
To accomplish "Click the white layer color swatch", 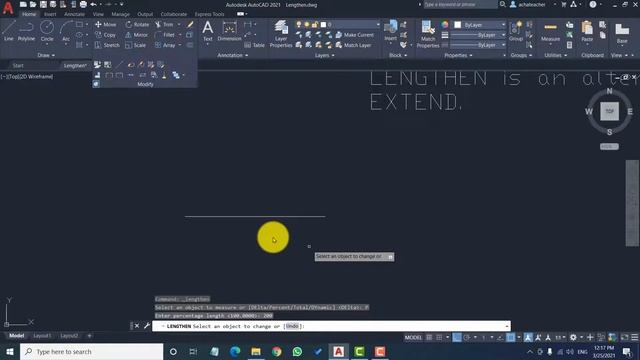I will [324, 24].
